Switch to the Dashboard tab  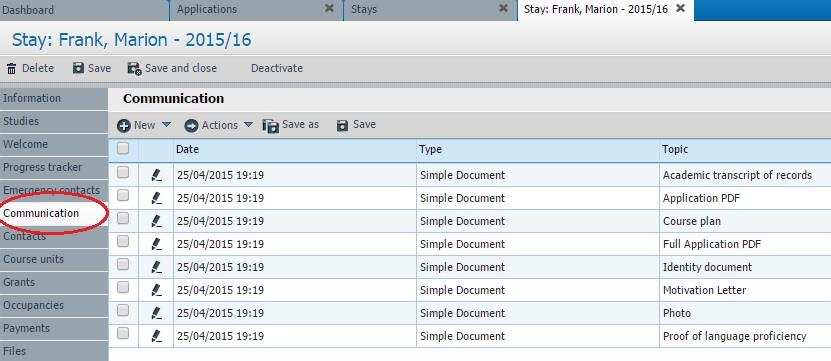(84, 10)
